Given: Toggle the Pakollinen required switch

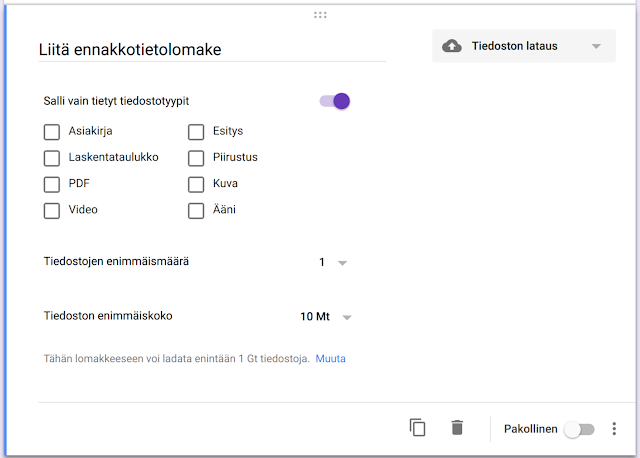Looking at the screenshot, I should (x=579, y=429).
